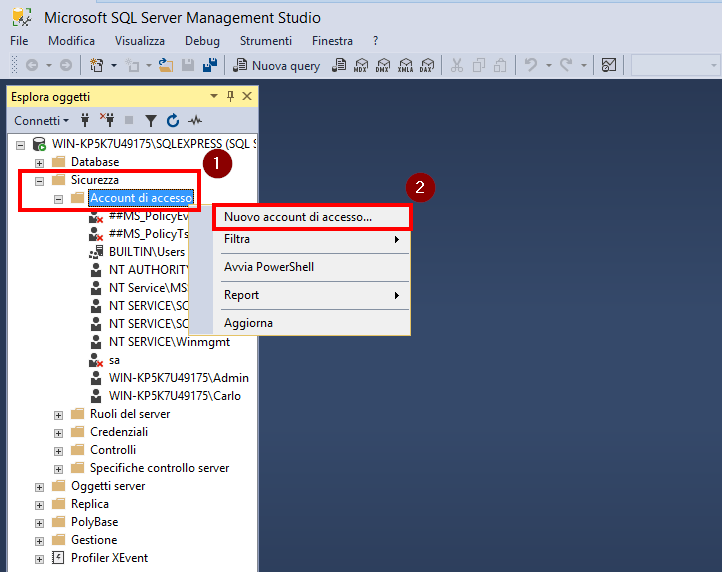This screenshot has height=572, width=722.
Task: Click the XMLA query icon
Action: (x=405, y=65)
